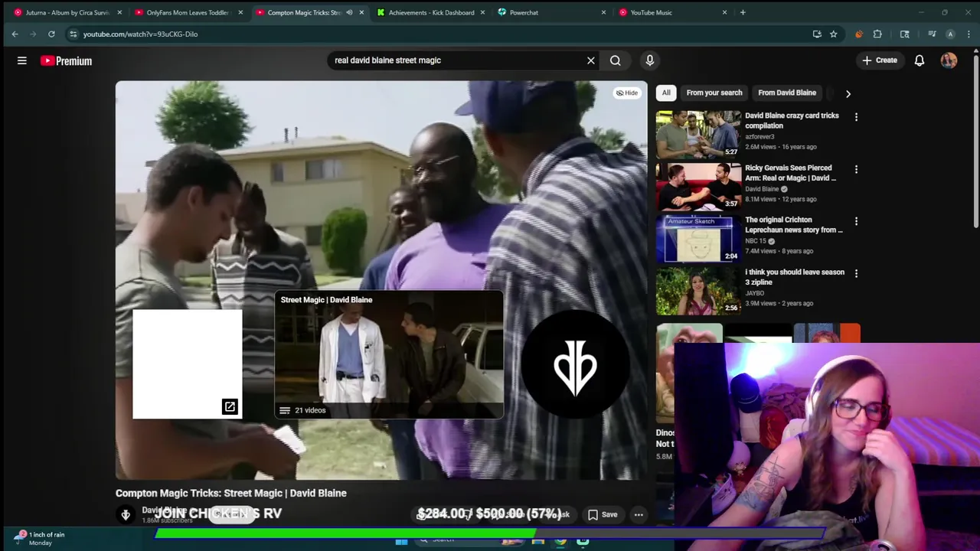This screenshot has height=551, width=980.
Task: Open YouTube notifications bell
Action: click(920, 60)
